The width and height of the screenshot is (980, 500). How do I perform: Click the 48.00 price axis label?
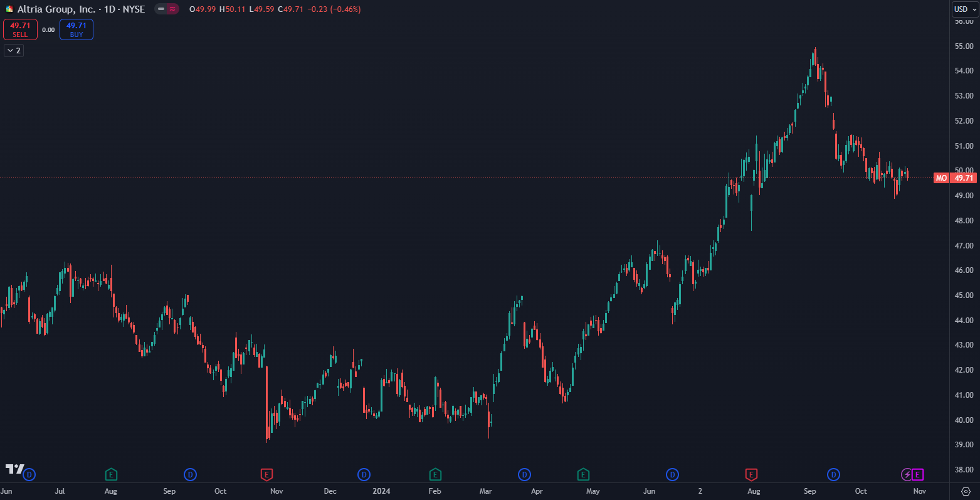[964, 221]
